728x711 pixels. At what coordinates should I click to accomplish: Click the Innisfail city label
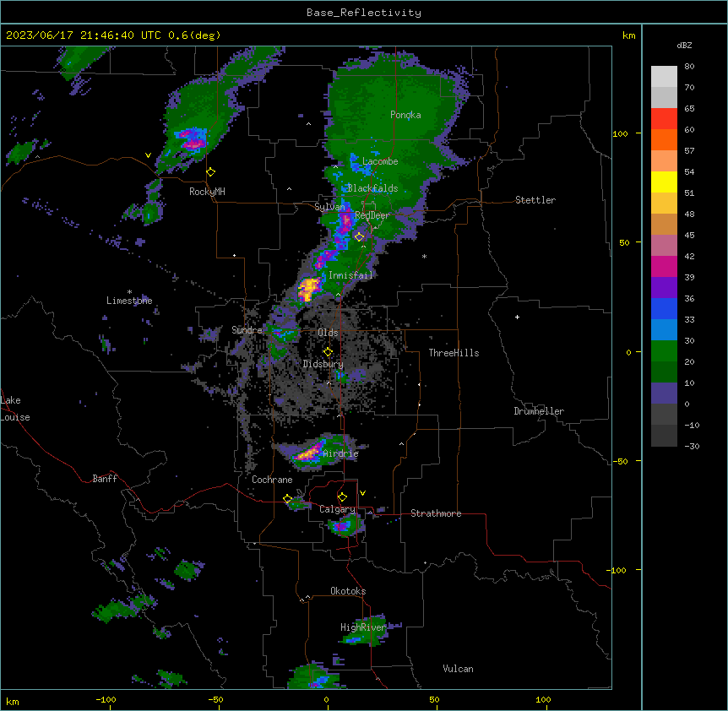click(x=350, y=275)
